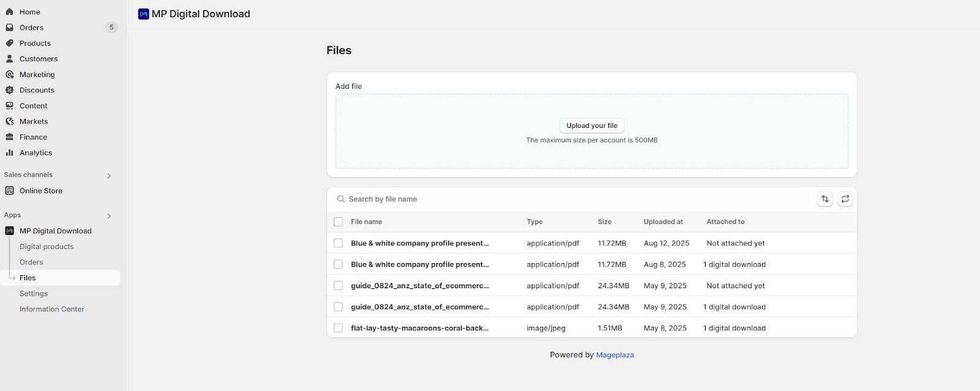Check the flat-lay-tasty-macaroons file checkbox
This screenshot has height=391, width=980.
[338, 328]
